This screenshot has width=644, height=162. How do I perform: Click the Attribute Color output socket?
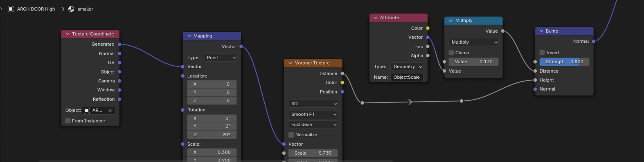[428, 28]
